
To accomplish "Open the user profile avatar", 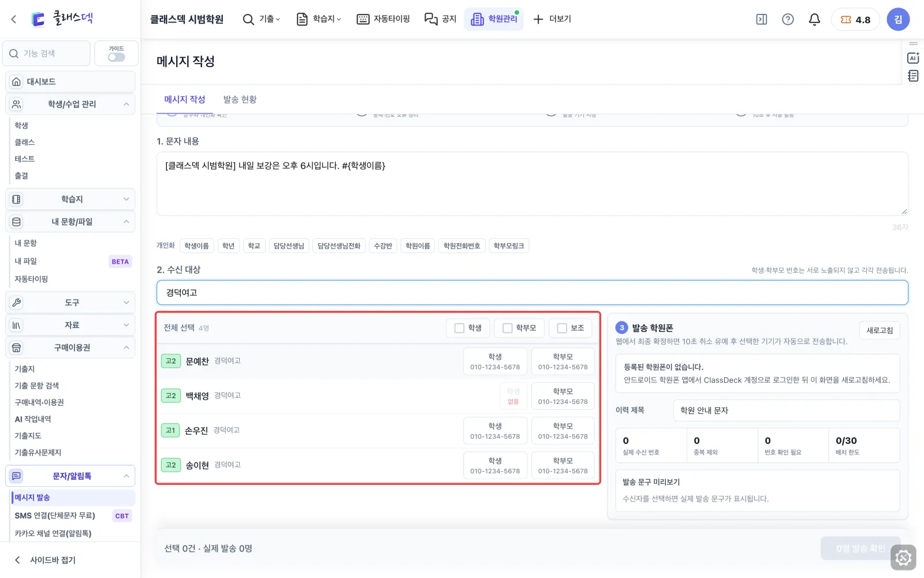I will pyautogui.click(x=898, y=19).
